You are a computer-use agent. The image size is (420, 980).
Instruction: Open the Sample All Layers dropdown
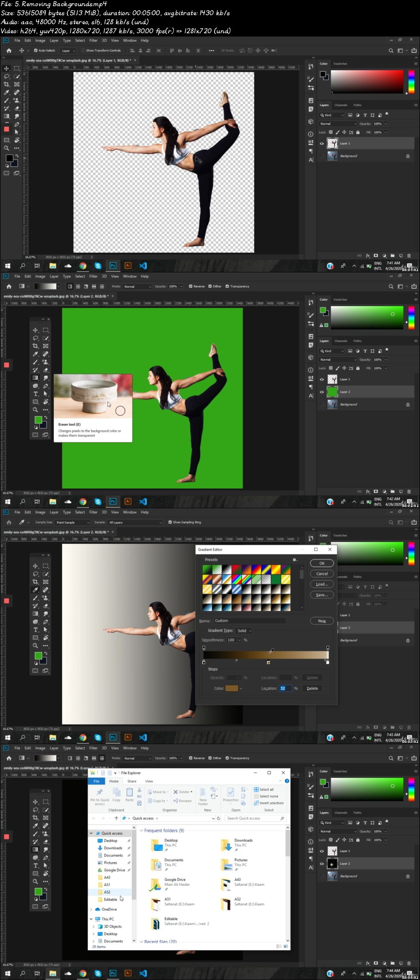click(x=135, y=522)
